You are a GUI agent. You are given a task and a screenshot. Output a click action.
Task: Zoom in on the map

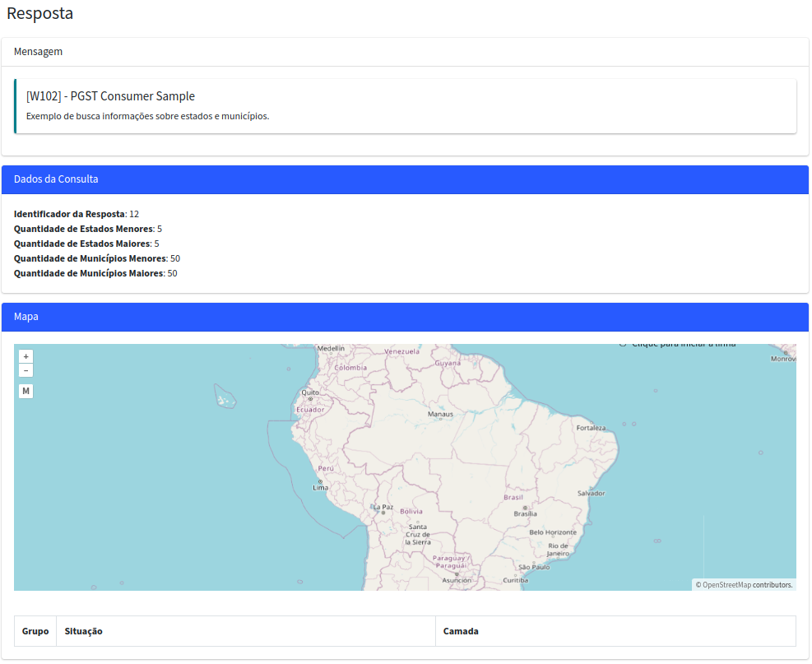(26, 356)
